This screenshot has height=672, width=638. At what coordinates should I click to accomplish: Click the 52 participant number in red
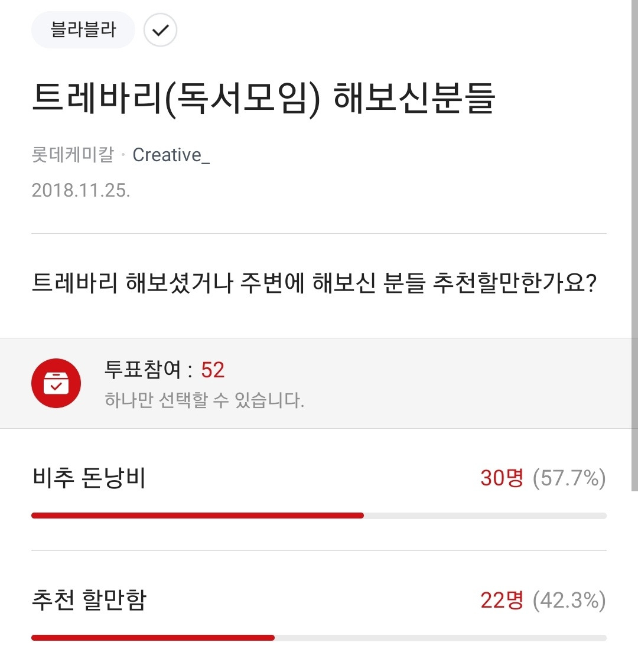(x=213, y=370)
